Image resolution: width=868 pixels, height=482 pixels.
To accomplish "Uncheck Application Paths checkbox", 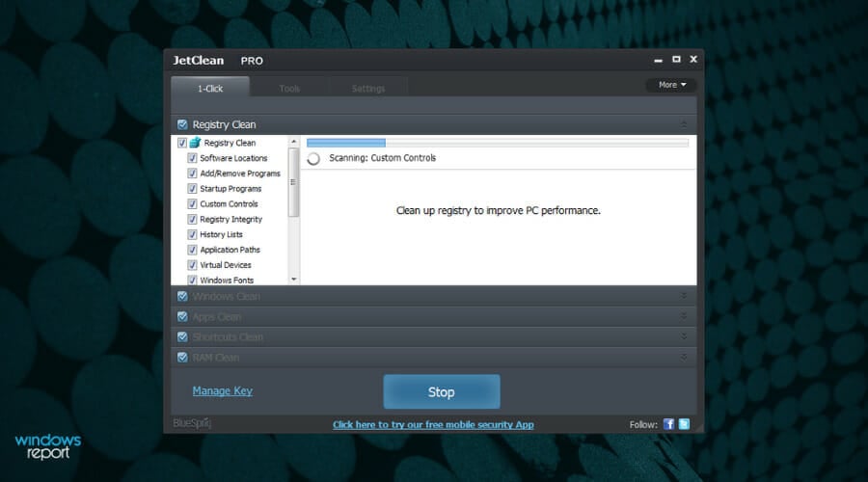I will (x=192, y=250).
